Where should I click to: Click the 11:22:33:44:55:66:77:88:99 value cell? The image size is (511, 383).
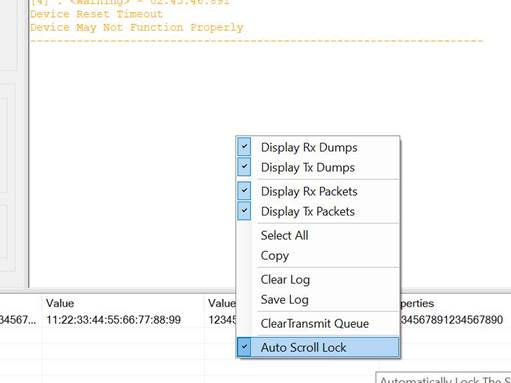tap(114, 320)
